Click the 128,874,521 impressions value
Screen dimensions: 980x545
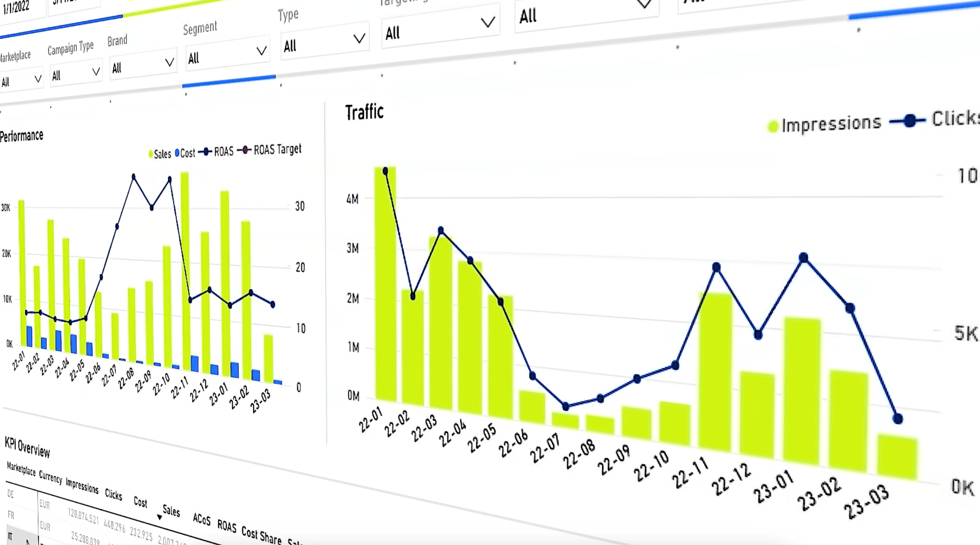[83, 516]
